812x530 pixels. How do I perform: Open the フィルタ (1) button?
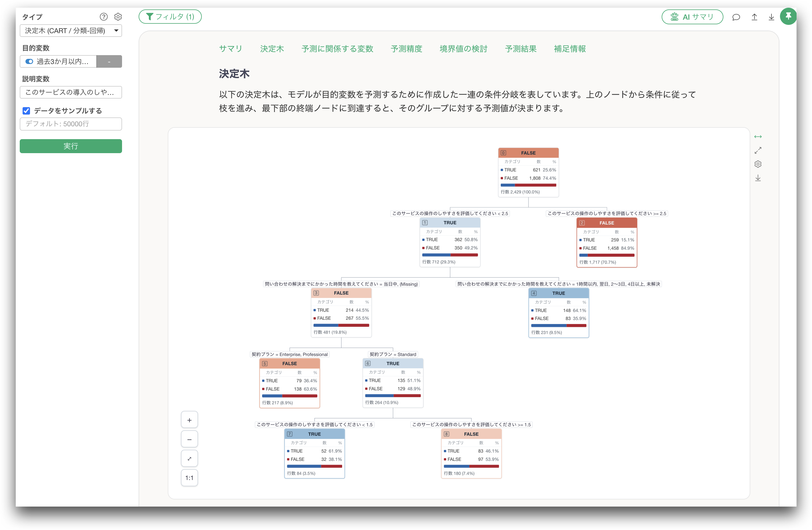(170, 17)
